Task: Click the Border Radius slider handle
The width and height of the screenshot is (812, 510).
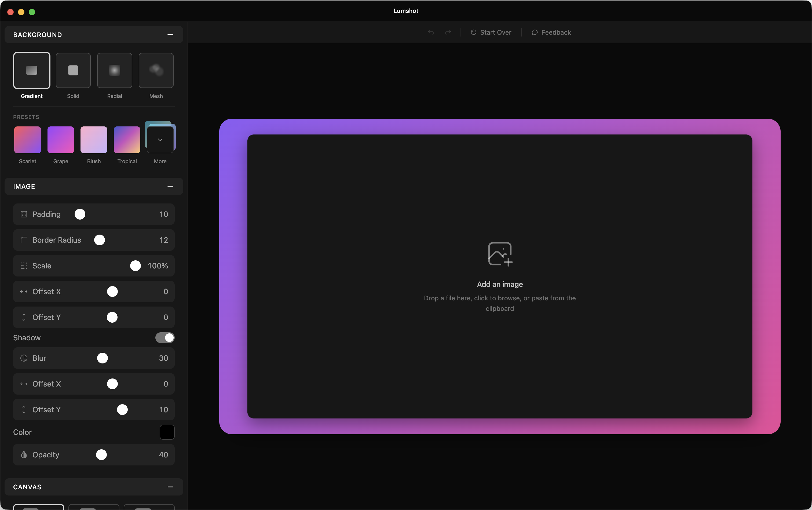Action: pyautogui.click(x=100, y=240)
